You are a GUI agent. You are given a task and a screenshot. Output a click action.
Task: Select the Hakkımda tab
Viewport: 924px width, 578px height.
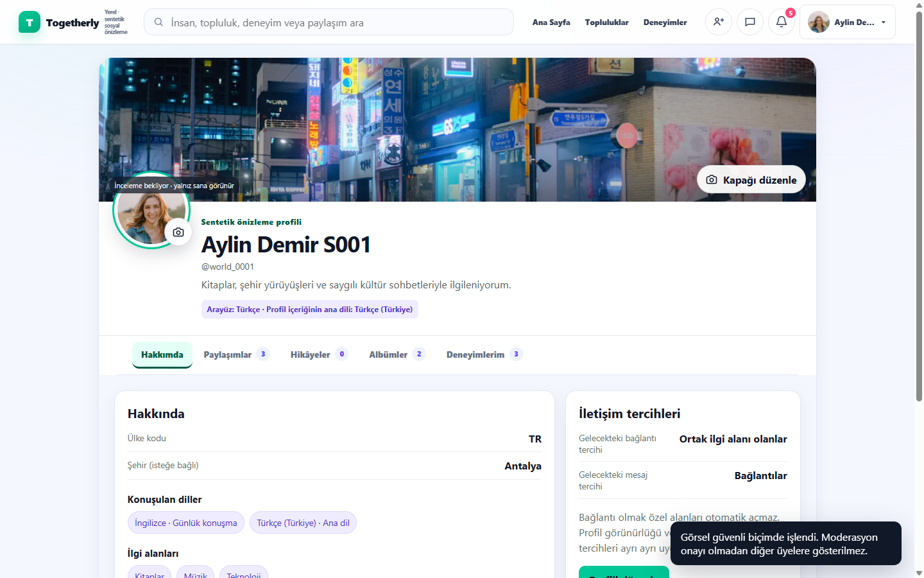[162, 355]
